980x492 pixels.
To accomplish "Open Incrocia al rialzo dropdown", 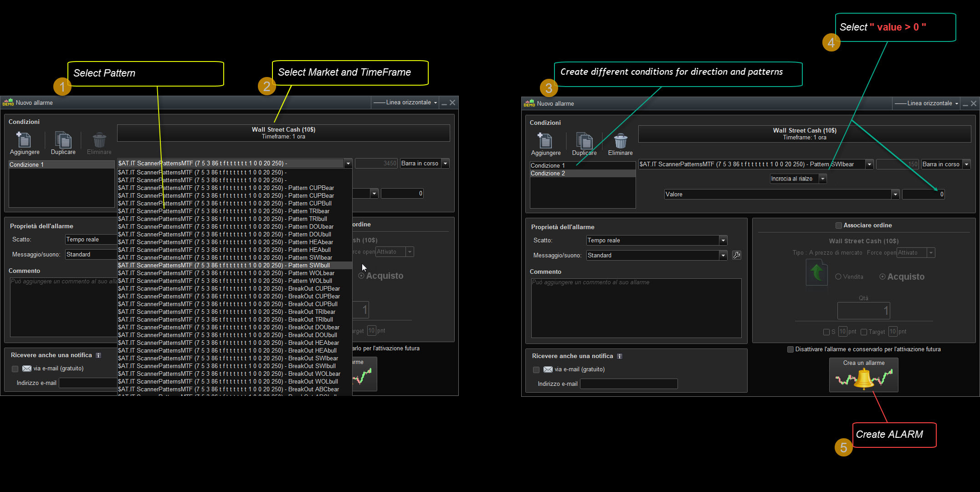I will click(x=823, y=179).
